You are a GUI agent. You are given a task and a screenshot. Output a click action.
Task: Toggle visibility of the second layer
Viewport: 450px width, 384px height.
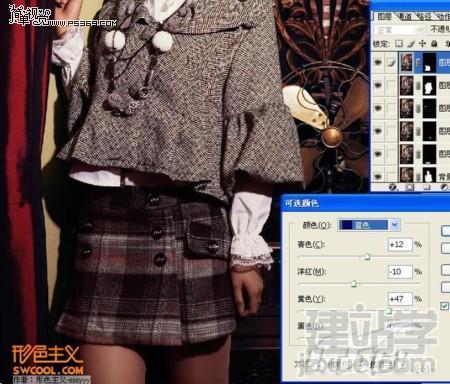pos(378,85)
